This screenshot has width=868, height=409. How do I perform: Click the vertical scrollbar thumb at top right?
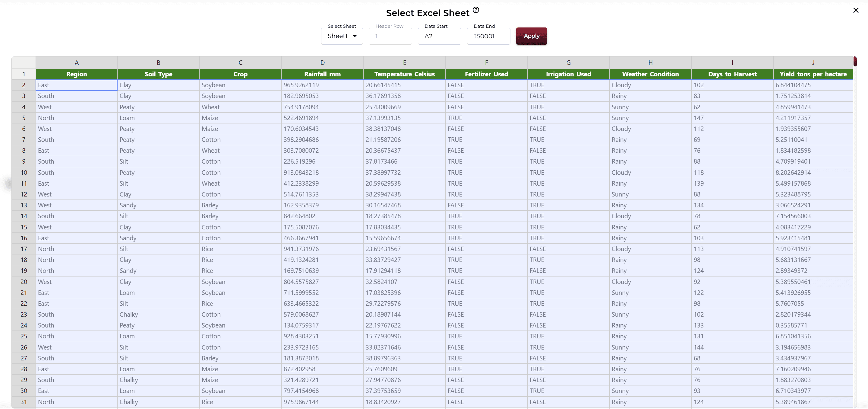pos(855,61)
